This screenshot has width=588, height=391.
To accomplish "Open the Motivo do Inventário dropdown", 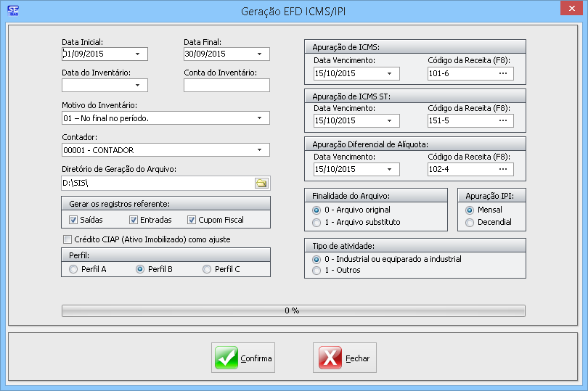I will point(259,118).
